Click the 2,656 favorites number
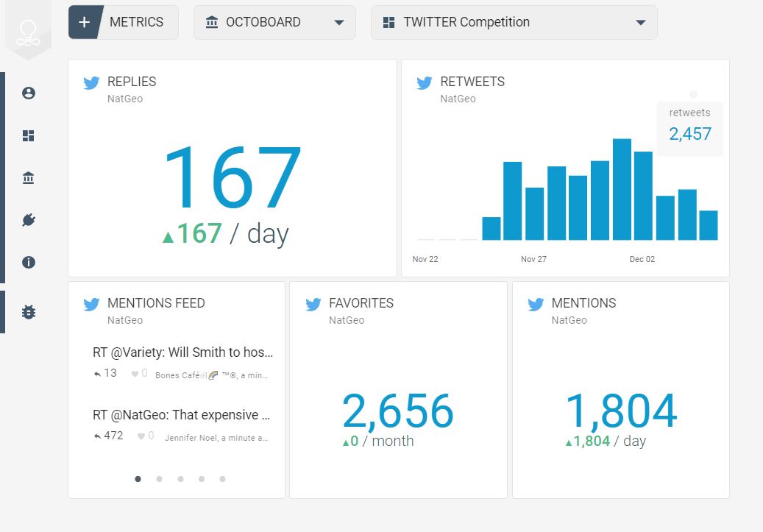Screen dimensions: 763x532 pyautogui.click(x=398, y=411)
